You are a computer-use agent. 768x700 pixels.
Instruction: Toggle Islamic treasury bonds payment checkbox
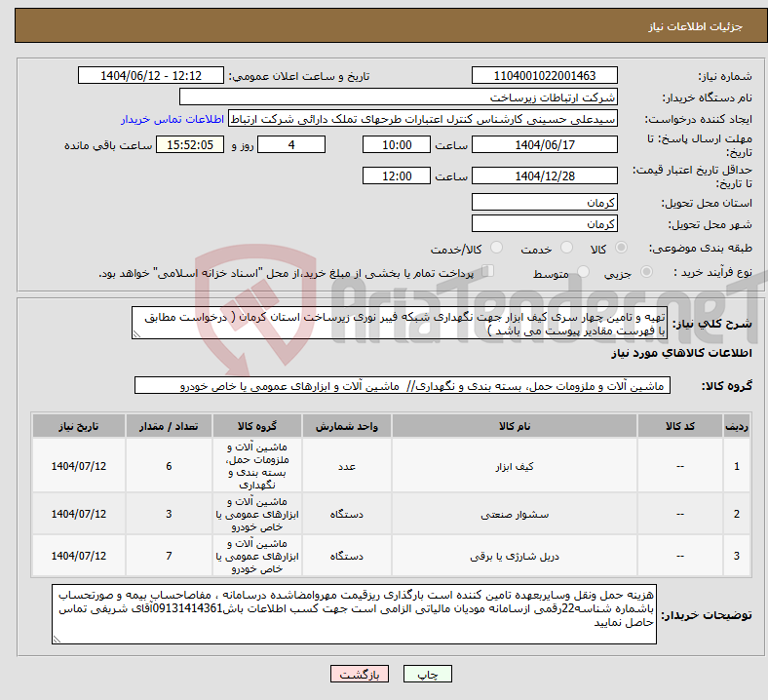(x=487, y=271)
